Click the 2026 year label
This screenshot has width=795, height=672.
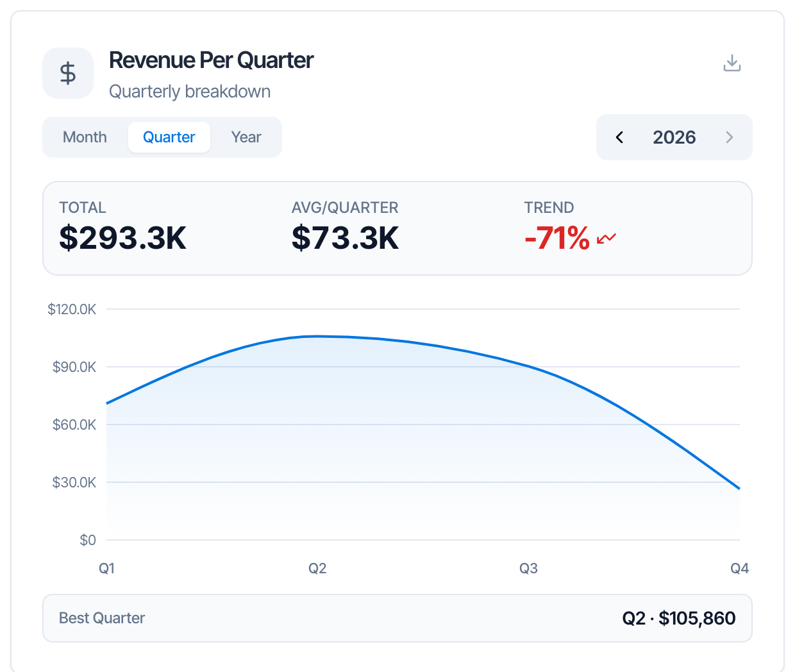pos(674,137)
